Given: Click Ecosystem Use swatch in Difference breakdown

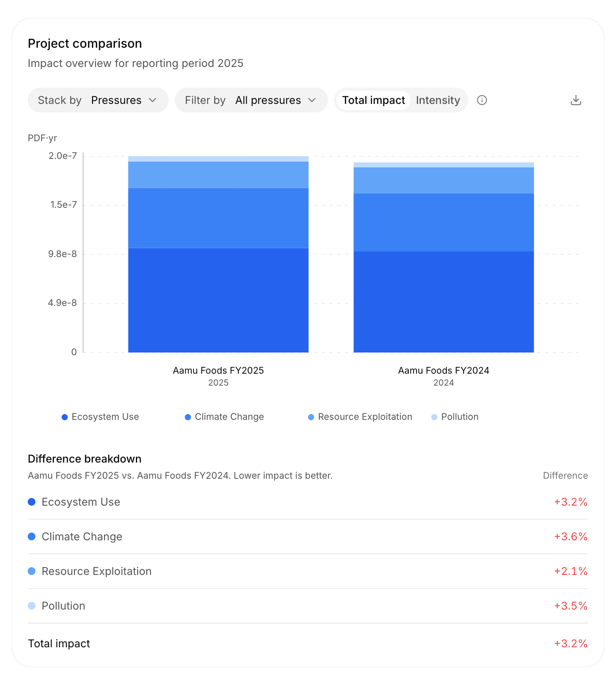Looking at the screenshot, I should click(x=32, y=502).
